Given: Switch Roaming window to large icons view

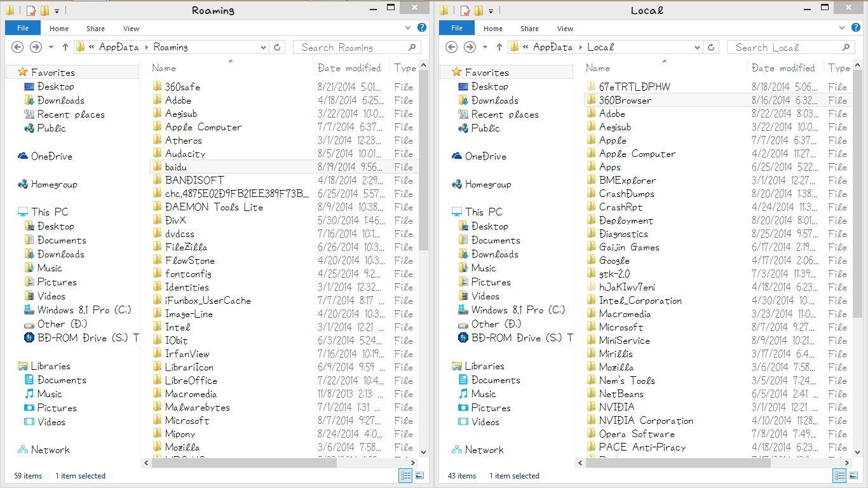Looking at the screenshot, I should tap(419, 475).
